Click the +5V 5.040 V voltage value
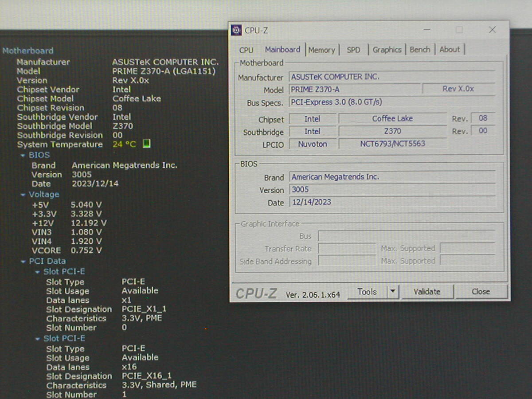 86,205
